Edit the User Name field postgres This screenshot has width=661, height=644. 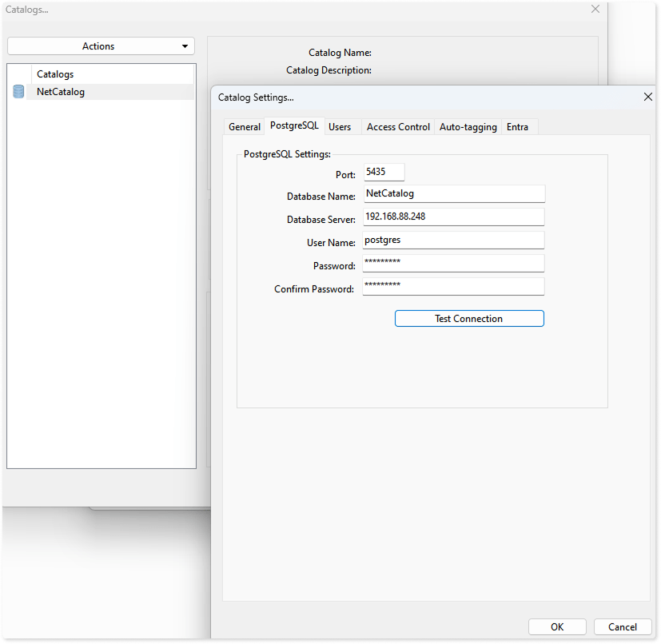pos(454,240)
